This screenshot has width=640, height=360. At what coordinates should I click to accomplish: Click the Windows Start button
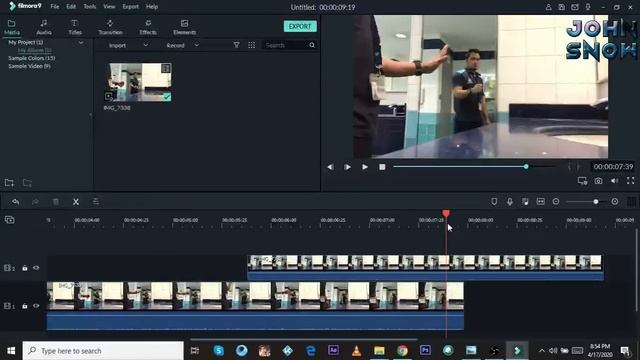pyautogui.click(x=11, y=351)
